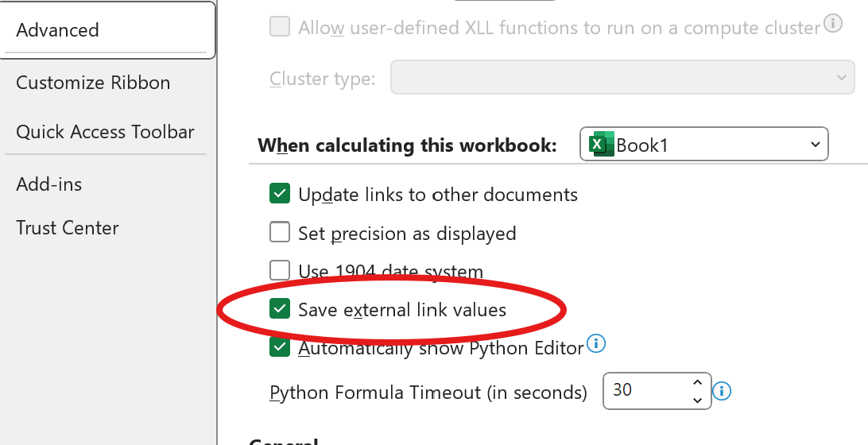Click info icon beside compute cluster option
This screenshot has width=868, height=445.
(833, 24)
